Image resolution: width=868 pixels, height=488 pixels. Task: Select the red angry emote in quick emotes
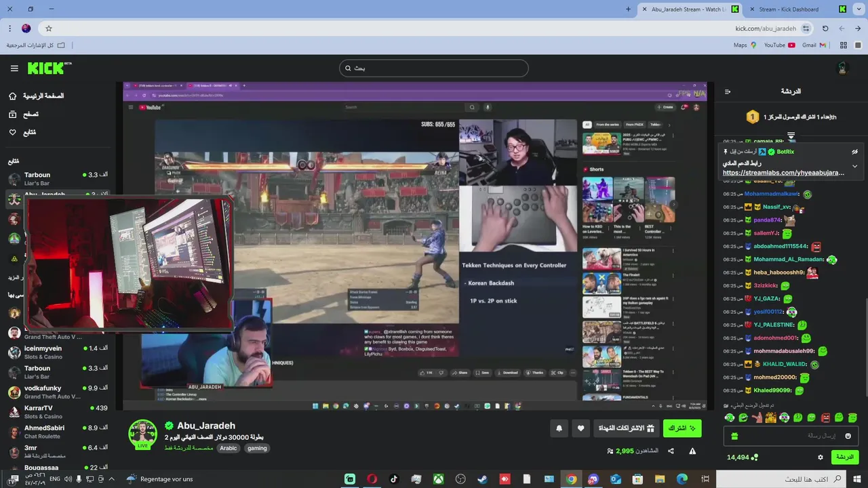tap(825, 418)
